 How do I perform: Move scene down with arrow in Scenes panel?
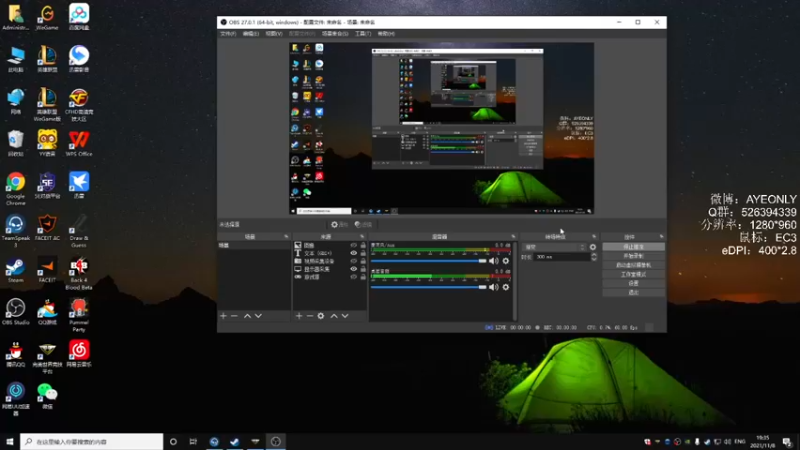pyautogui.click(x=259, y=316)
